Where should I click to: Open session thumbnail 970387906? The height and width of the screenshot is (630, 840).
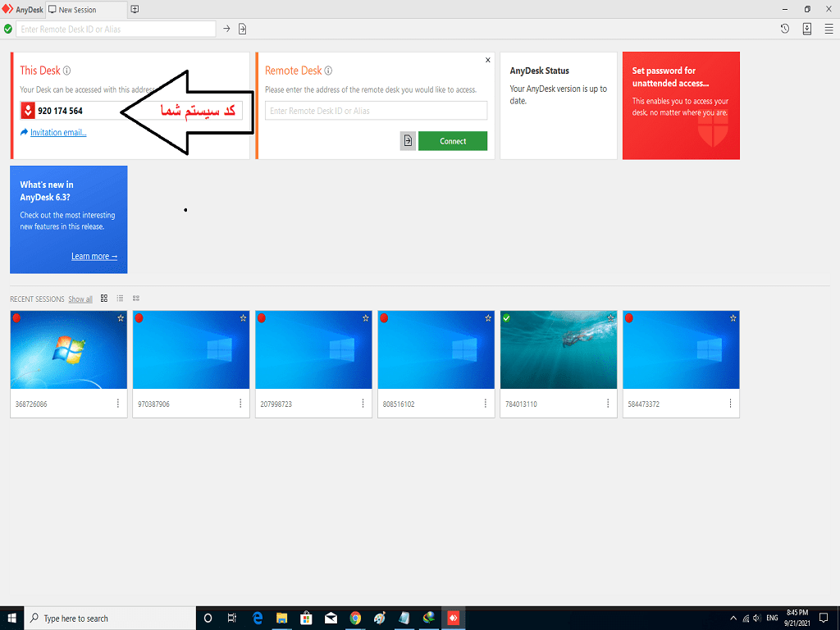(190, 349)
